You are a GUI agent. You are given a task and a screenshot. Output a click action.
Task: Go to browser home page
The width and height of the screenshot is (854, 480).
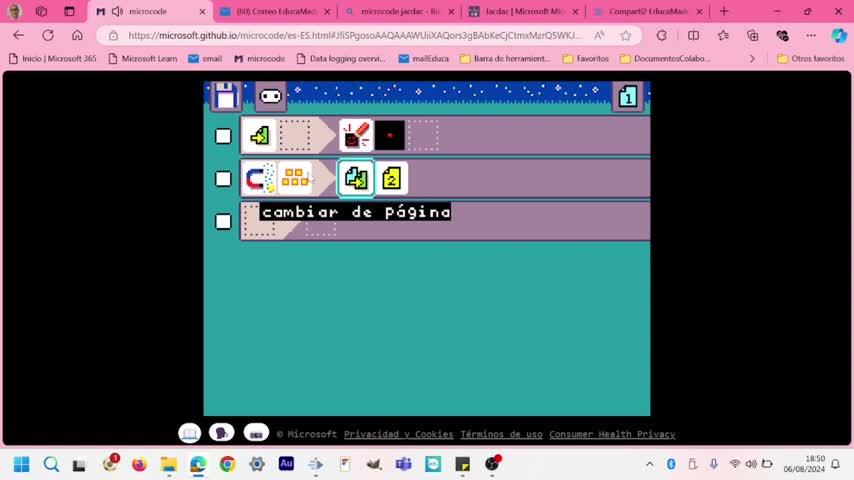pyautogui.click(x=77, y=35)
